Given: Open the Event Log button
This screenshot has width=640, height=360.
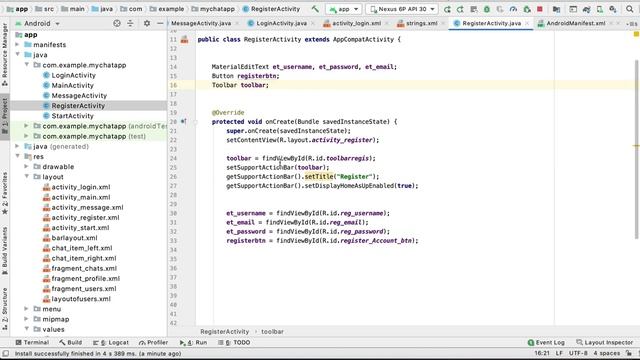Looking at the screenshot, I should point(546,342).
